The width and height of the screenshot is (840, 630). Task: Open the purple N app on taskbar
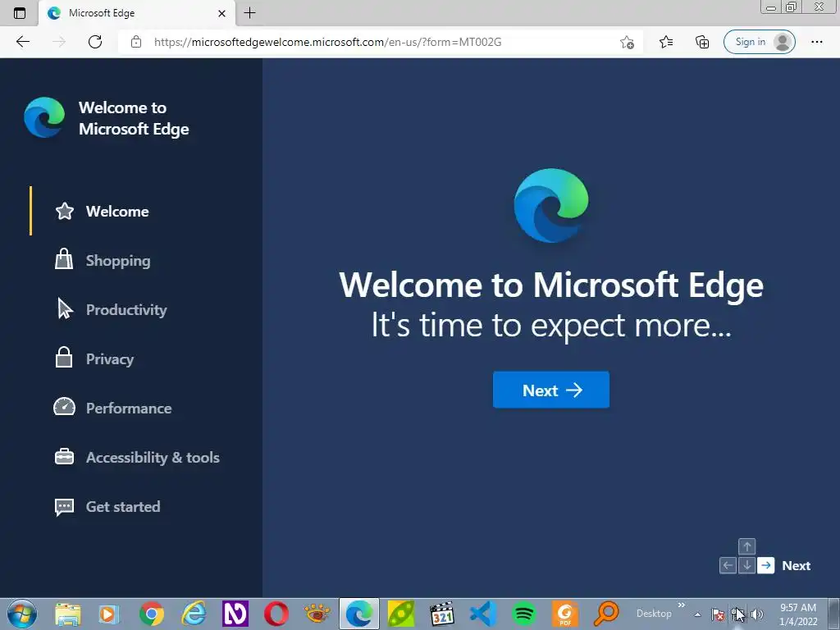click(x=235, y=614)
